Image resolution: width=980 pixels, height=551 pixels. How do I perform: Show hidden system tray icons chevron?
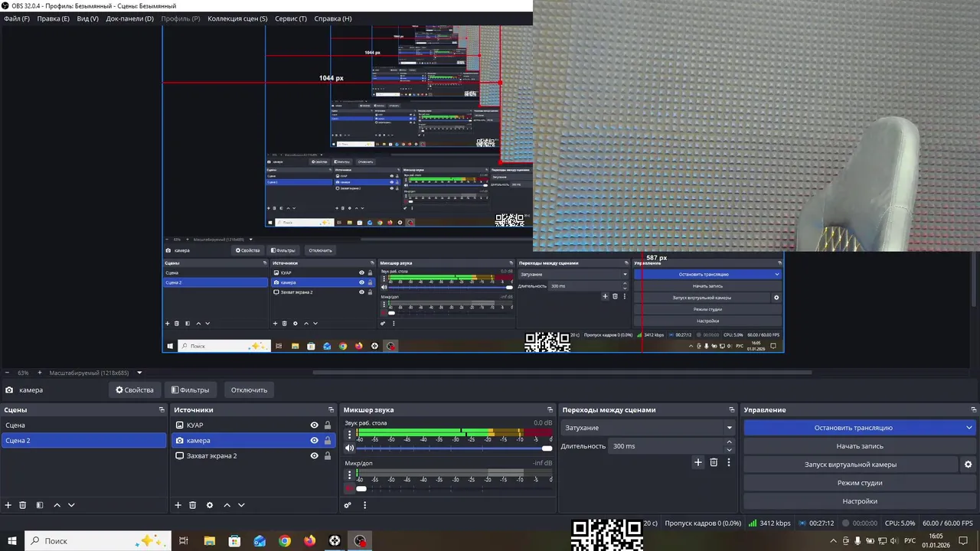(833, 541)
